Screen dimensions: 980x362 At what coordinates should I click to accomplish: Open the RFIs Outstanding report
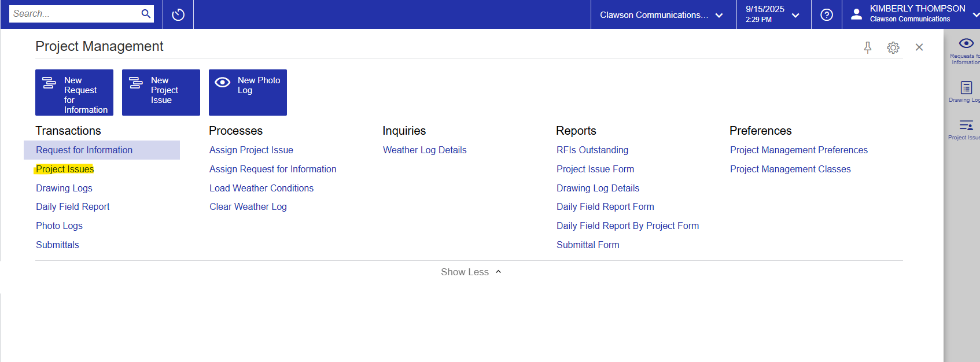(592, 150)
